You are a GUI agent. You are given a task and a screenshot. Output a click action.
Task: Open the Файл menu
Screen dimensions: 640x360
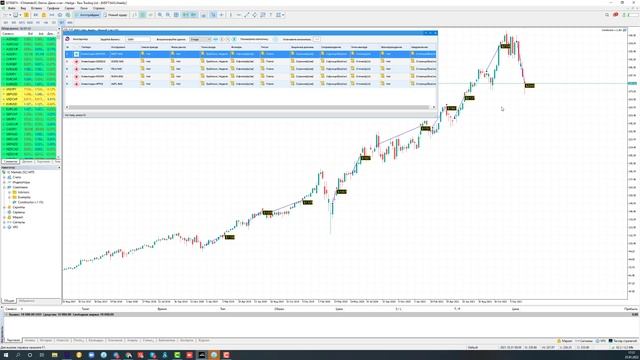coord(12,8)
